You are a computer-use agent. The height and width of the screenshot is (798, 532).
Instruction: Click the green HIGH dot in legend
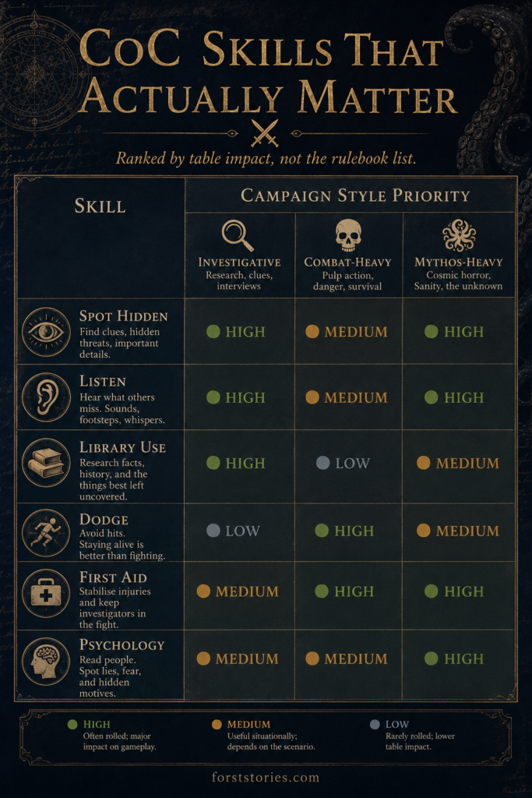(x=72, y=724)
